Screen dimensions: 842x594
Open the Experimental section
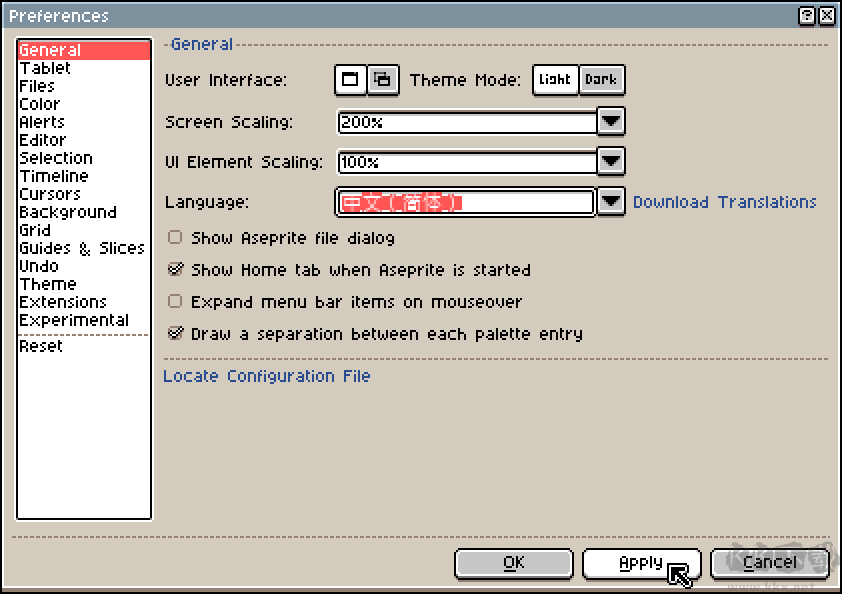click(84, 320)
